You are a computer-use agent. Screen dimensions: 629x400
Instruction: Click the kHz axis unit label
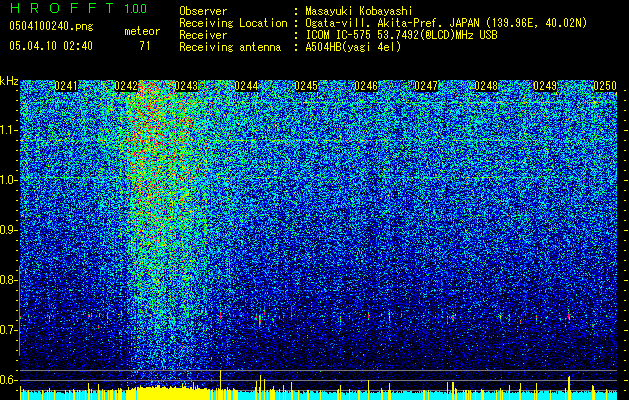pyautogui.click(x=9, y=81)
